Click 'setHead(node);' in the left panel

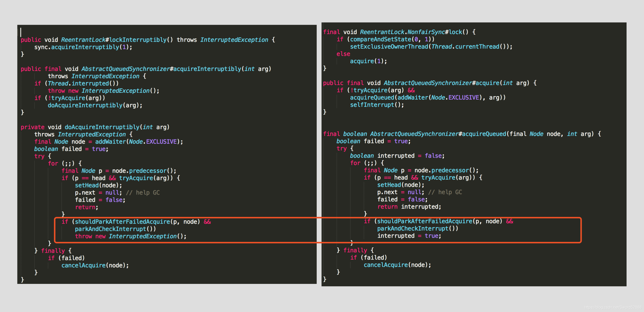tap(99, 185)
